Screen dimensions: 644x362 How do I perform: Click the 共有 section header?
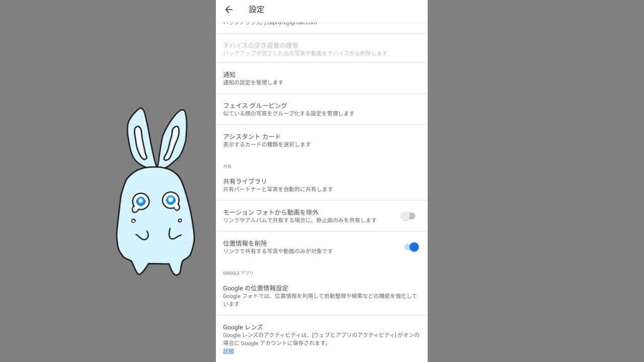(x=227, y=166)
